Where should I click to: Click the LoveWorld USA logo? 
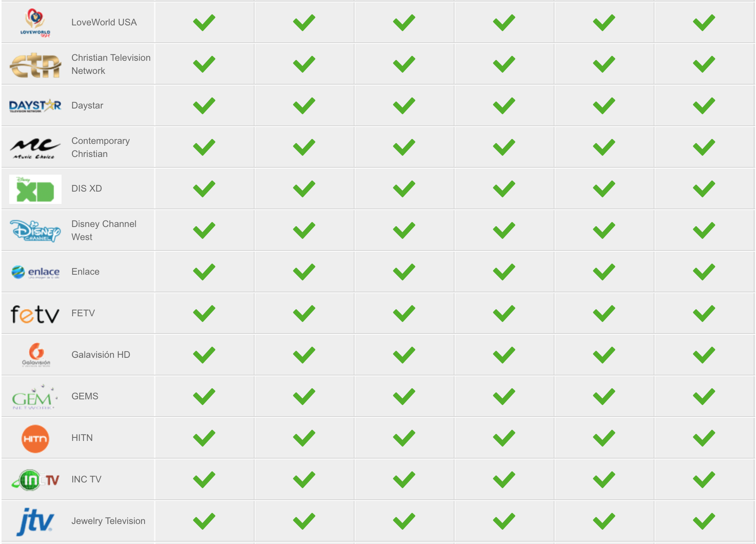click(35, 23)
